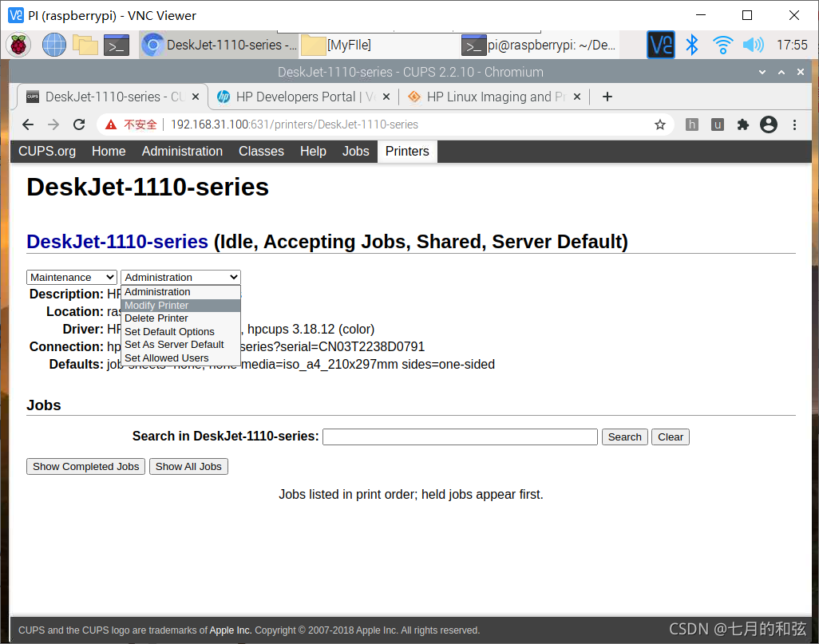Image resolution: width=819 pixels, height=644 pixels.
Task: Click the Clear button
Action: 671,437
